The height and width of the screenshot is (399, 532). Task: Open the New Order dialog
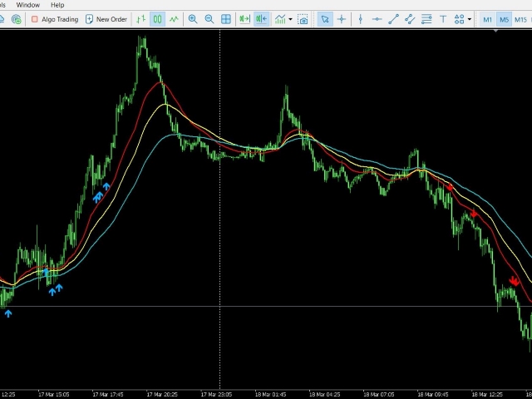(x=106, y=19)
